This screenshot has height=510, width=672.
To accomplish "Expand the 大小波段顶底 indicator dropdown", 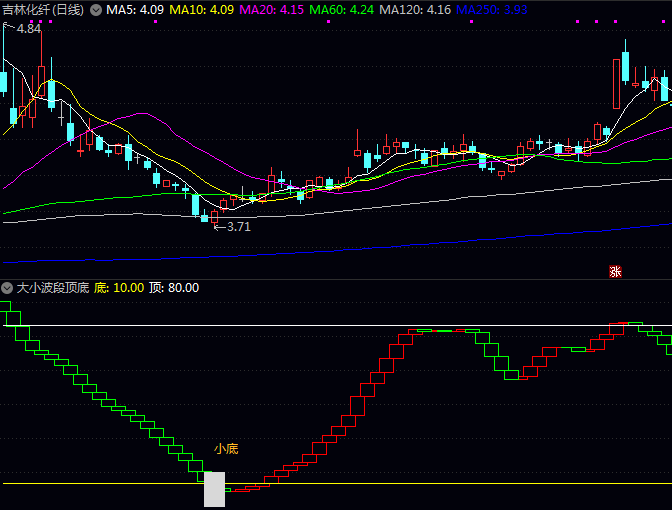I will [x=8, y=288].
